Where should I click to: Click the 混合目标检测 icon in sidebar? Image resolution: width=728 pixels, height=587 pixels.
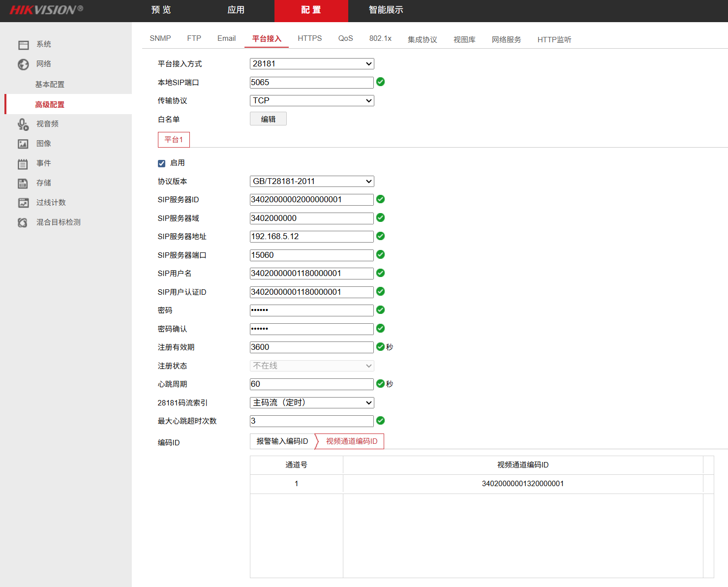[23, 222]
